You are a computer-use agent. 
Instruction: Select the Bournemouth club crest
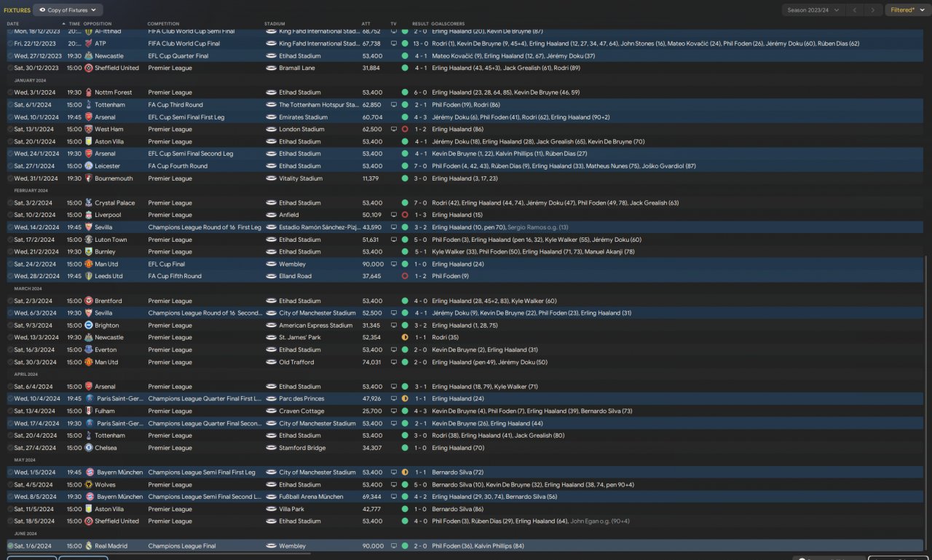(88, 178)
